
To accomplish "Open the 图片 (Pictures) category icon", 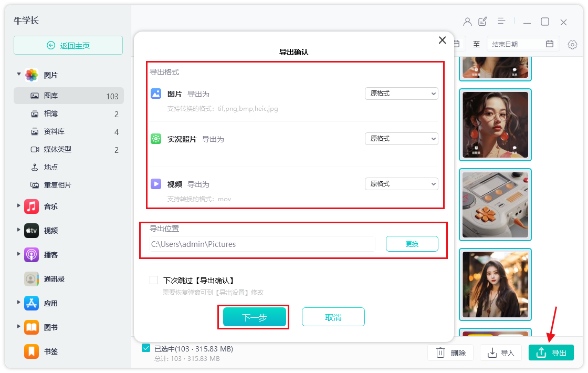I will [x=31, y=75].
